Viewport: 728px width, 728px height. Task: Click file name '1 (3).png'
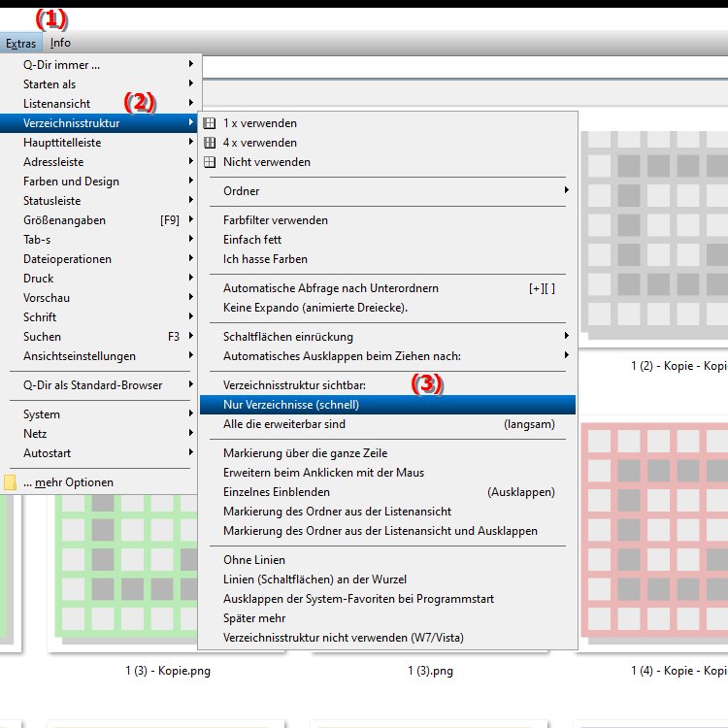pyautogui.click(x=430, y=671)
